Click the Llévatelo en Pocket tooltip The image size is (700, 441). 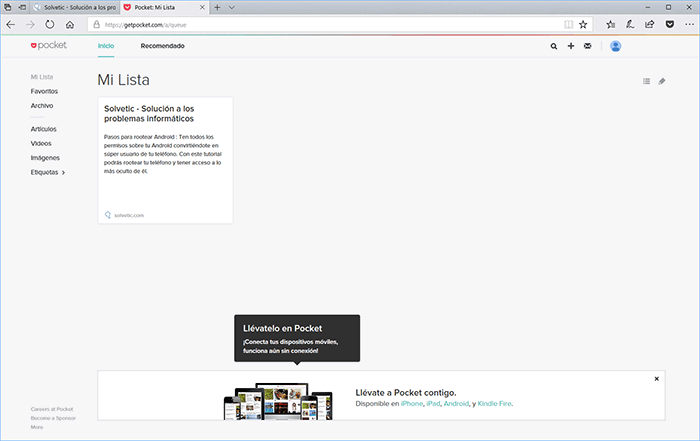click(297, 338)
